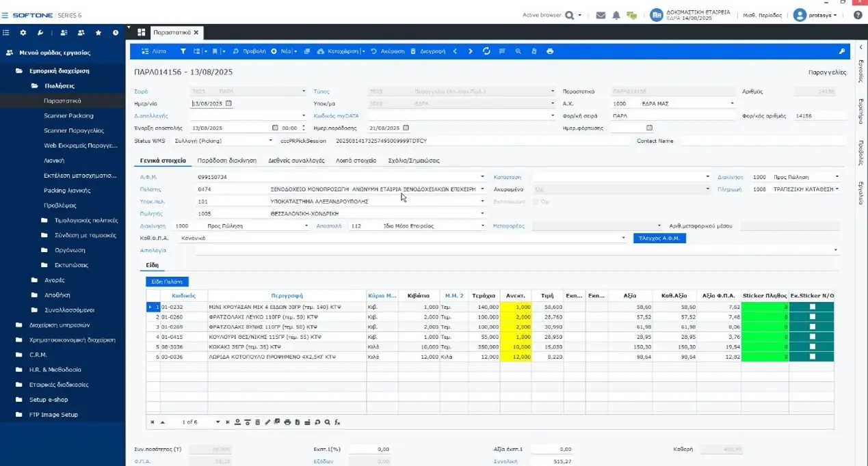Image resolution: width=868 pixels, height=466 pixels.
Task: Click Καταχώριση save button
Action: 339,51
